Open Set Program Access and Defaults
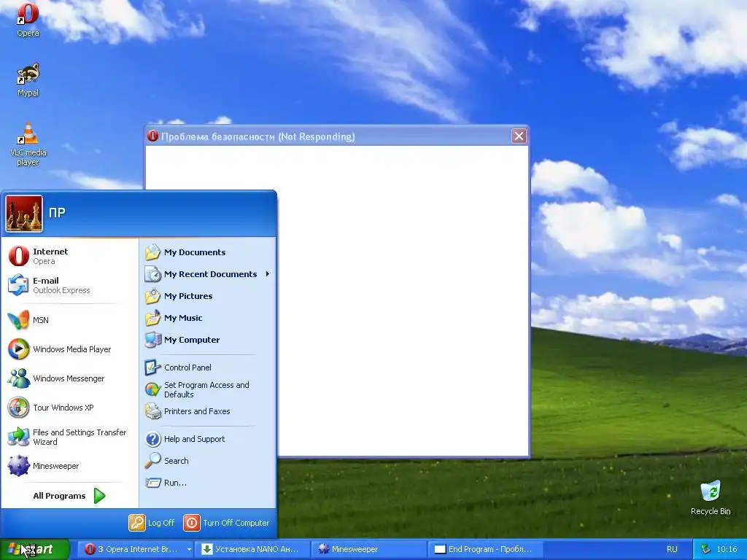This screenshot has height=560, width=747. 208,389
